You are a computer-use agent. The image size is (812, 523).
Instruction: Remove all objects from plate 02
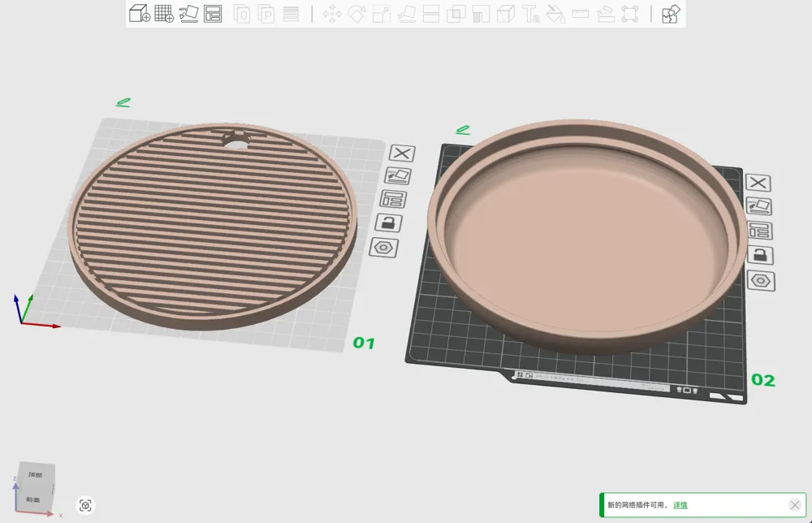coord(758,183)
